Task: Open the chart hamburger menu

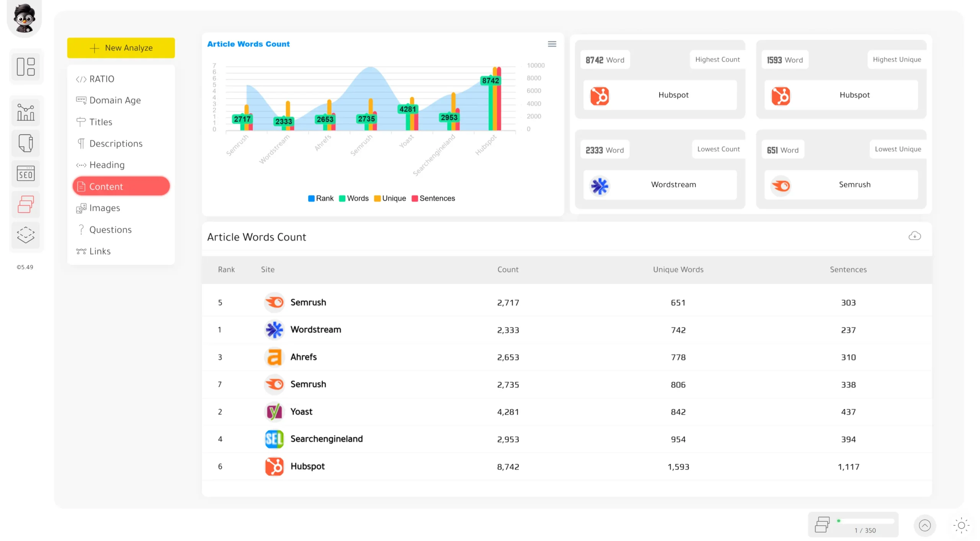Action: pyautogui.click(x=552, y=44)
